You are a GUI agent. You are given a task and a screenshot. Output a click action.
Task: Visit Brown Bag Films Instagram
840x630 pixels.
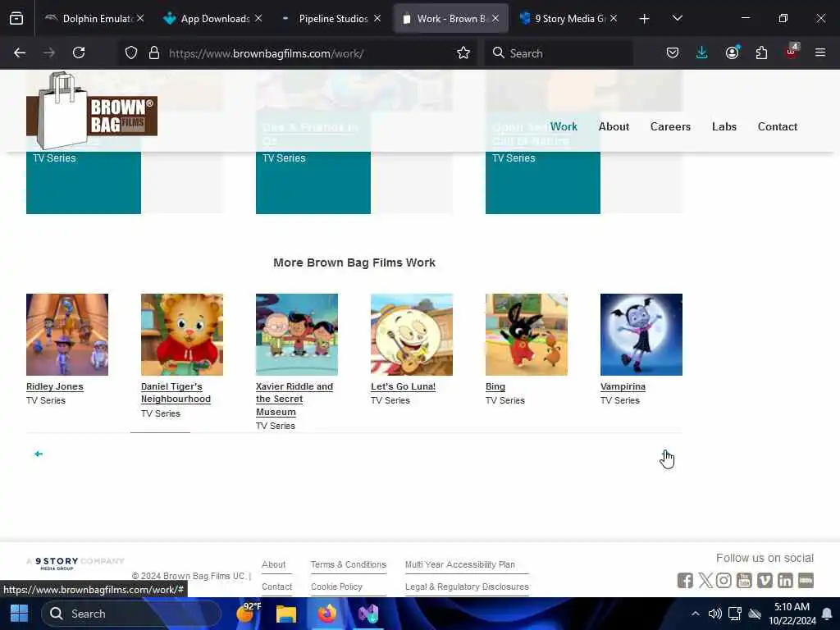pyautogui.click(x=724, y=580)
